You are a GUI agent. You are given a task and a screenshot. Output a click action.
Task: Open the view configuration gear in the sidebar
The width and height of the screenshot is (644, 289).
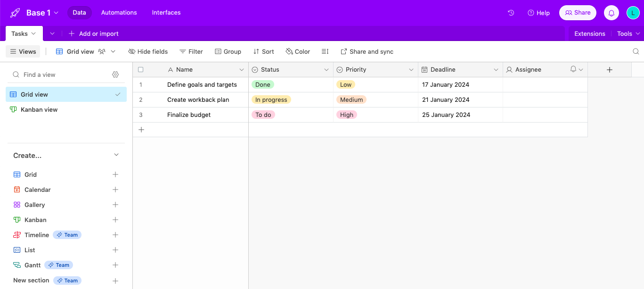click(x=115, y=74)
